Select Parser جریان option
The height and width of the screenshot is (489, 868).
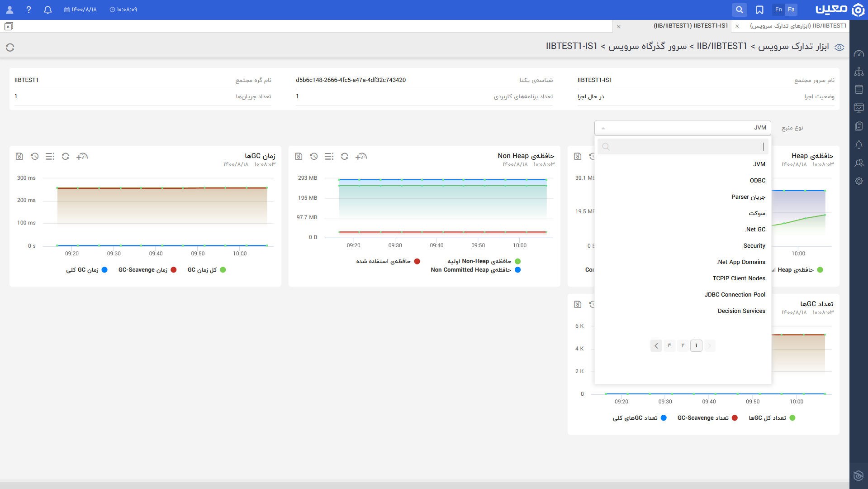683,197
